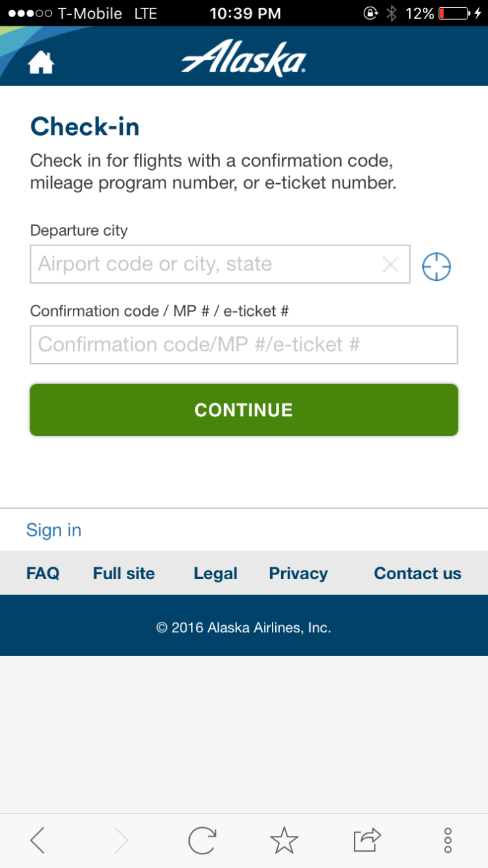Open the FAQ footer link
Image resolution: width=488 pixels, height=868 pixels.
(43, 573)
